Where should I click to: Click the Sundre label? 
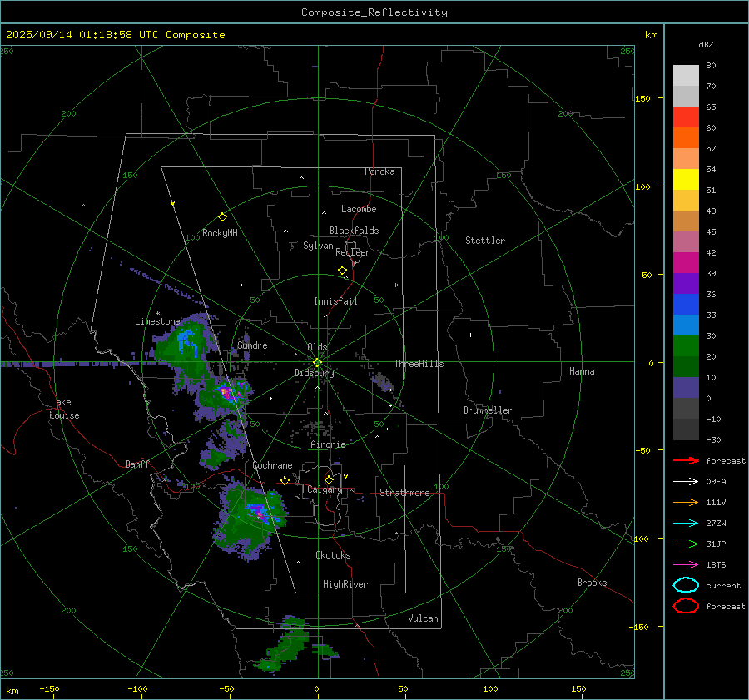coord(252,345)
